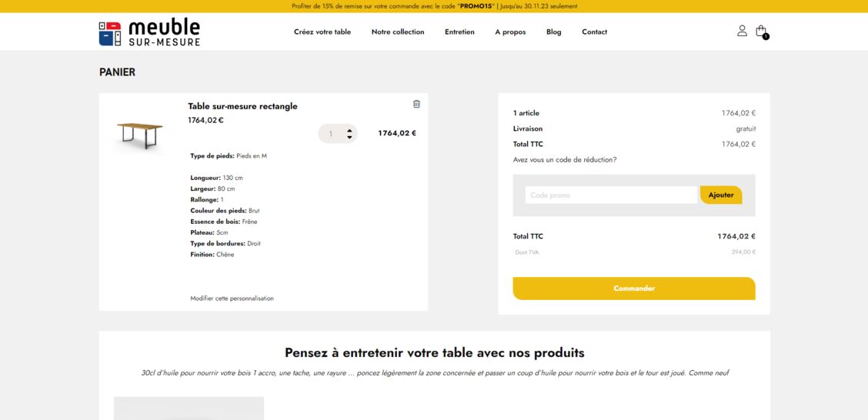Go to Notre collection page
868x420 pixels.
[x=398, y=32]
